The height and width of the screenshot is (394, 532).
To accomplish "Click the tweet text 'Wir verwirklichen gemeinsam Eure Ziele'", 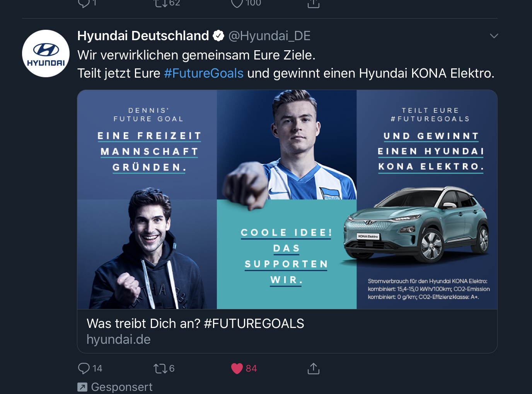I will (x=196, y=55).
